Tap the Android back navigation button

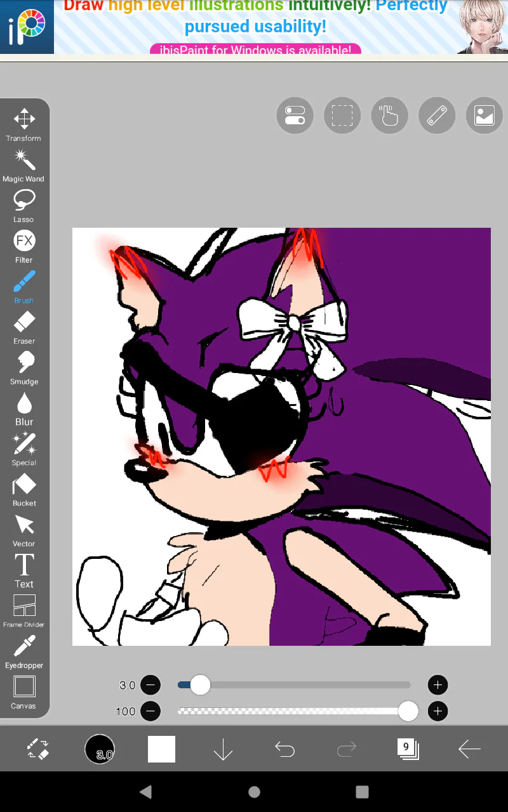tap(146, 791)
